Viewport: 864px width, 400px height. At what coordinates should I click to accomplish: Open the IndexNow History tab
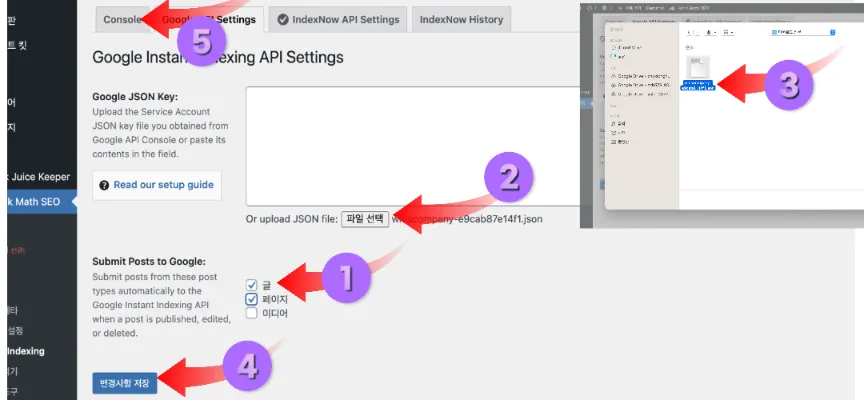click(461, 19)
